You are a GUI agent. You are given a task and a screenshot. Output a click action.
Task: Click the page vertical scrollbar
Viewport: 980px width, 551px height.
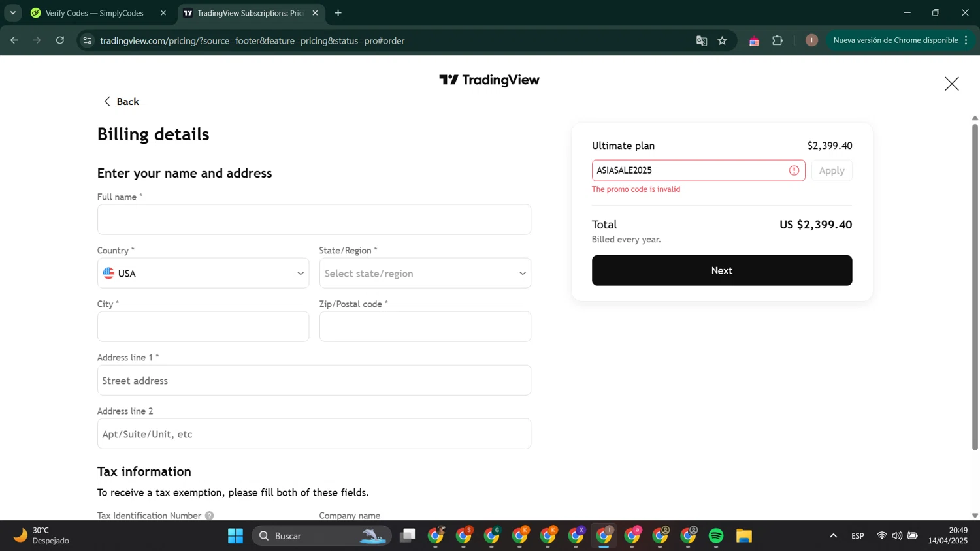(975, 287)
